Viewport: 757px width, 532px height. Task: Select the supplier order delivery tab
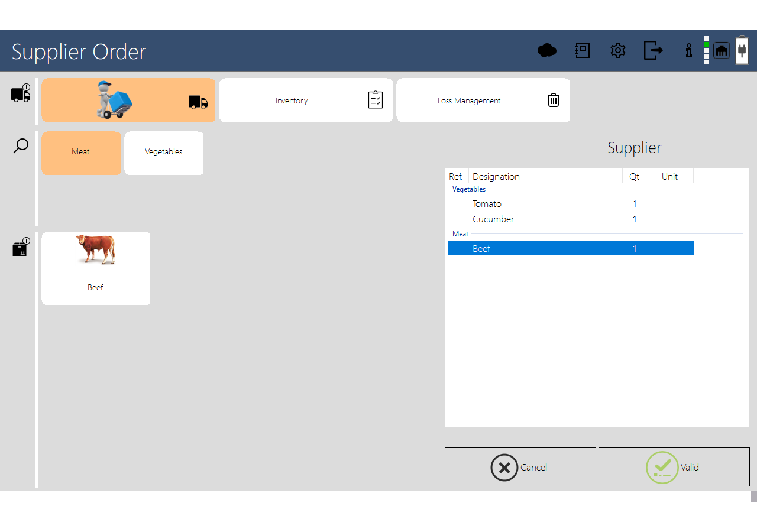(x=128, y=100)
